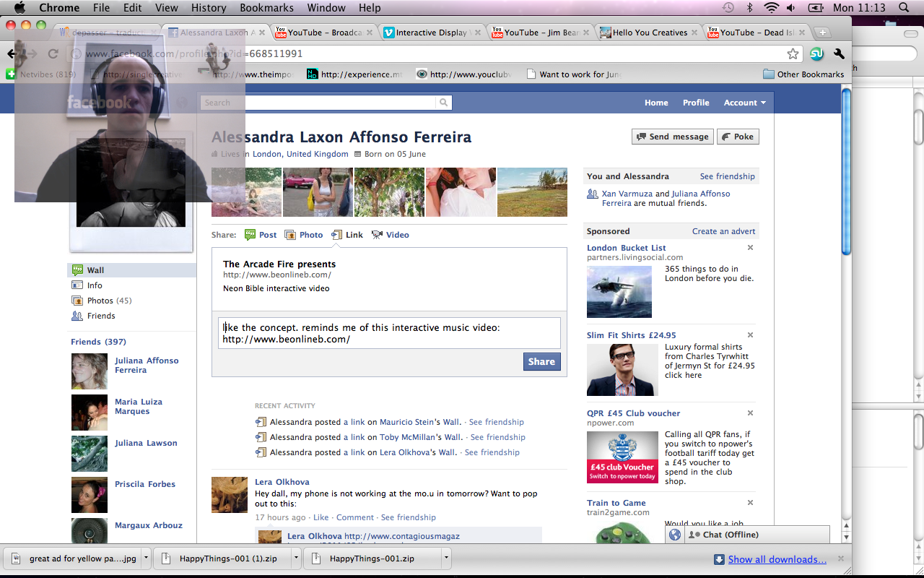
Task: Switch to the Hello You Creatives tab
Action: 650,33
